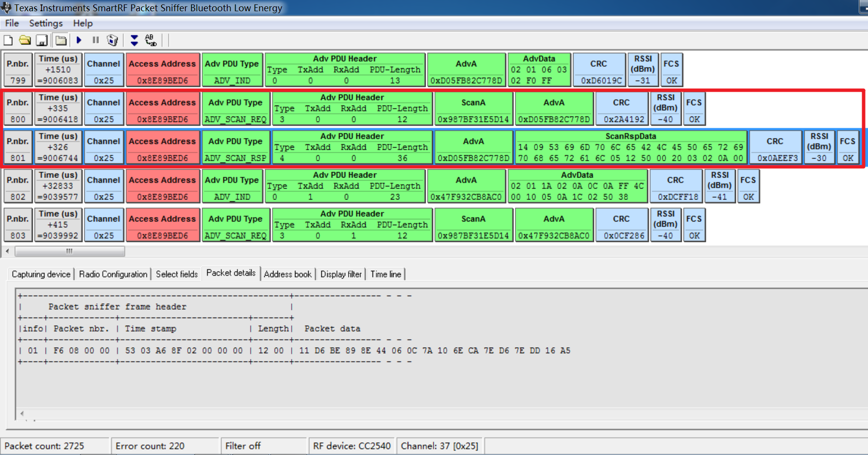Pause the packet capture
The image size is (868, 455).
(x=96, y=40)
